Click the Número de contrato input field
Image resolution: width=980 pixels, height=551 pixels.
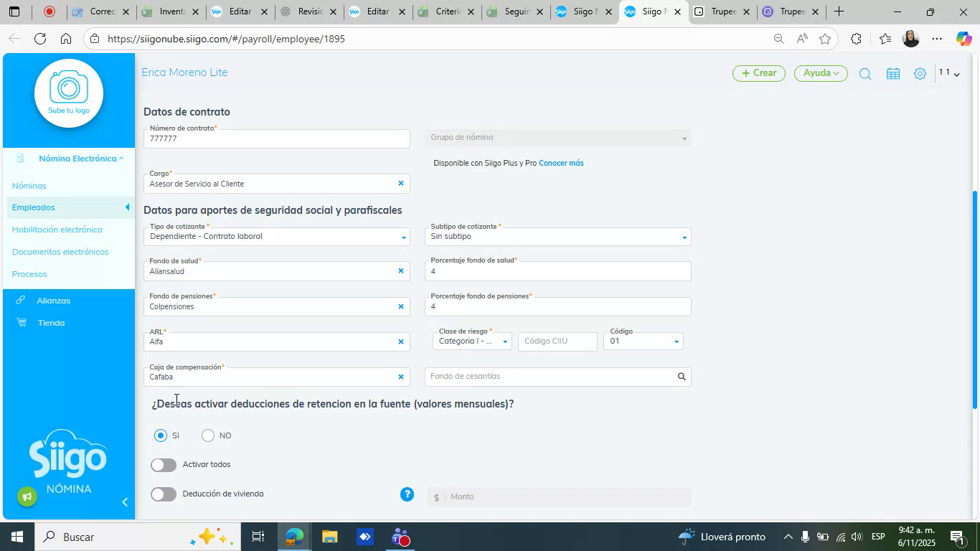click(x=277, y=138)
